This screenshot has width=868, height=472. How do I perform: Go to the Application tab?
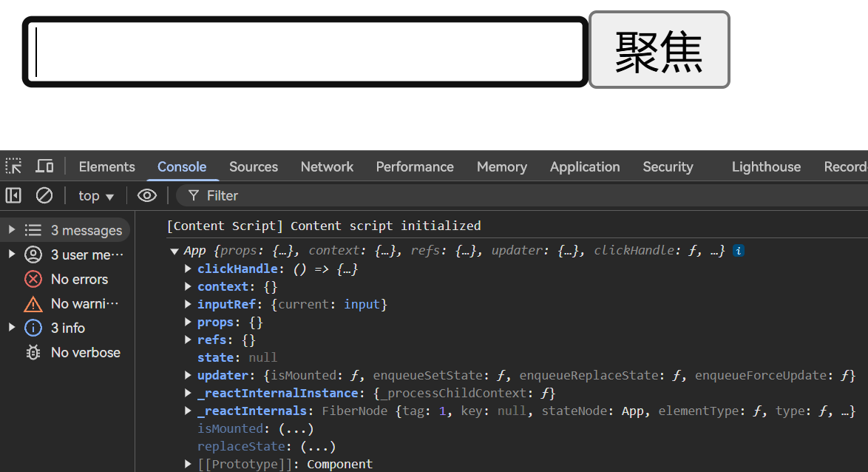[x=585, y=166]
